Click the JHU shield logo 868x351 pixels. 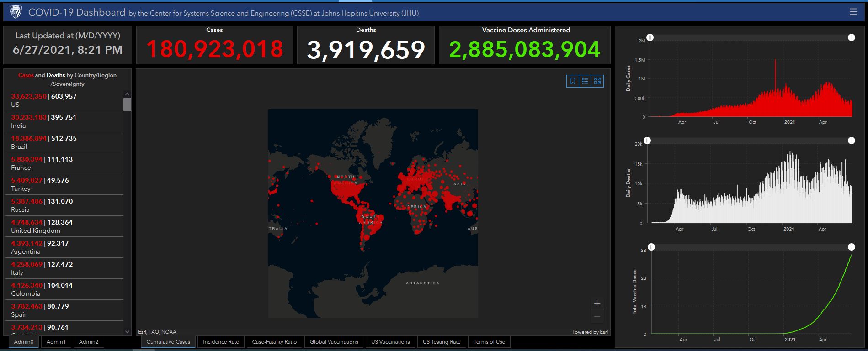coord(15,12)
